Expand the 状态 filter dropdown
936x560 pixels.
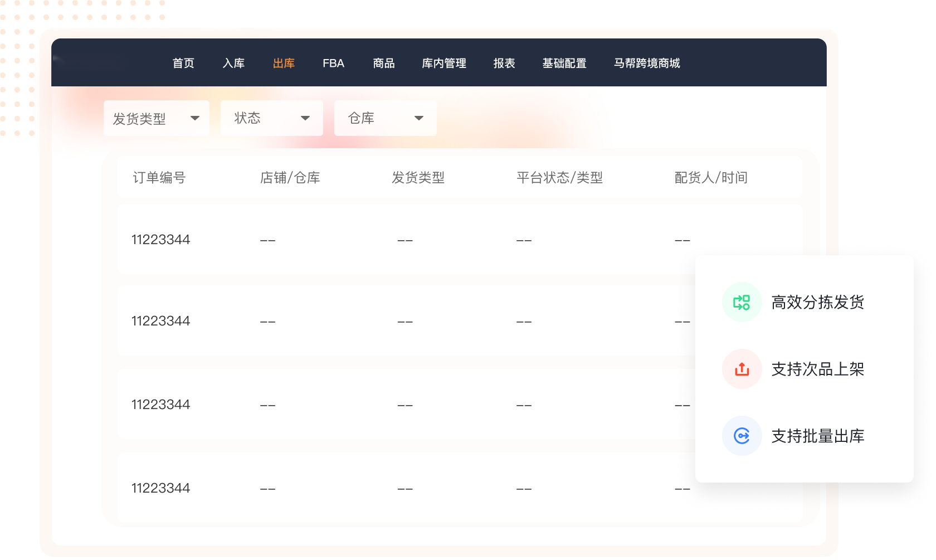(271, 118)
